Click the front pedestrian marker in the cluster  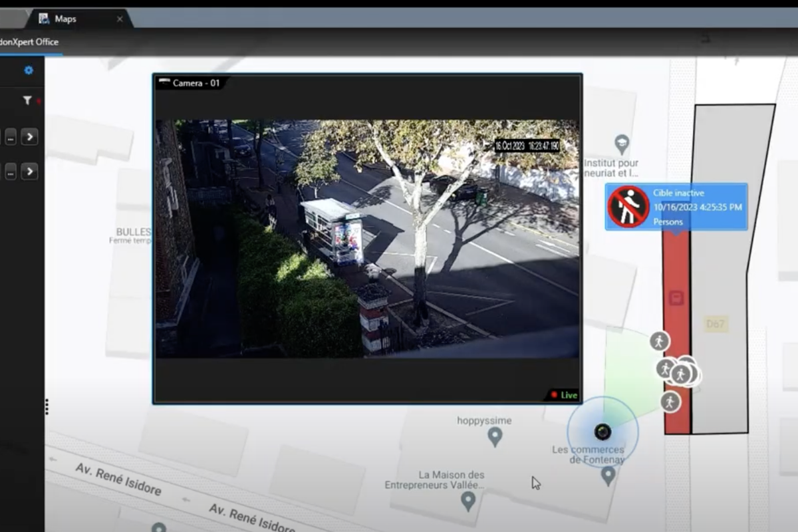coord(680,374)
